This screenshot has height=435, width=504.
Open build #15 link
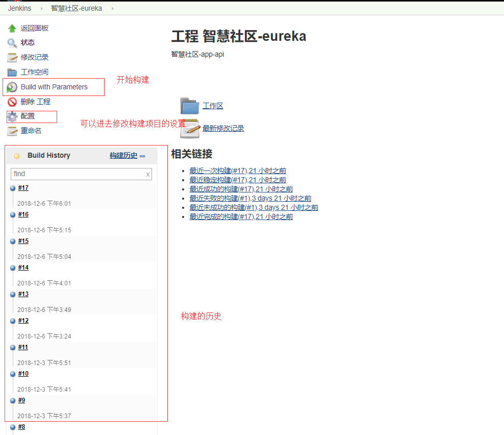23,240
